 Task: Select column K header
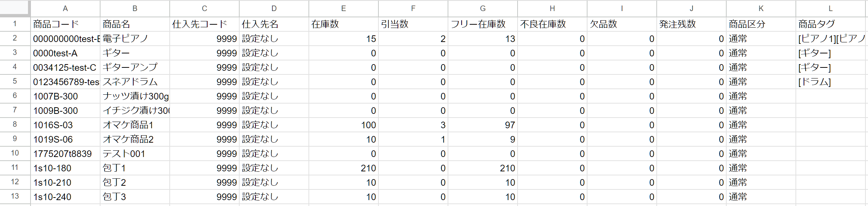click(761, 8)
